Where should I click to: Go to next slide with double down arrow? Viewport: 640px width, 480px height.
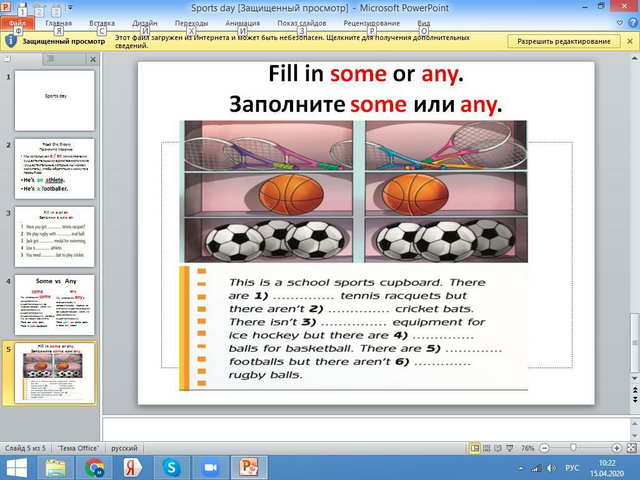coord(635,400)
